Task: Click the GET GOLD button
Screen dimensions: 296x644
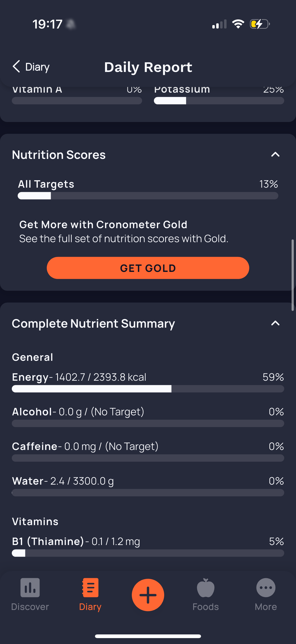Action: pyautogui.click(x=148, y=268)
